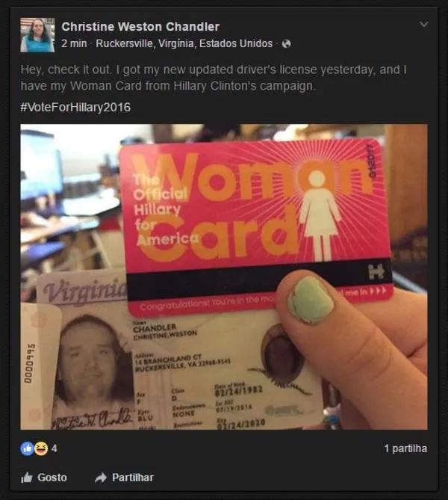Click the 2 min timestamp
This screenshot has width=448, height=500.
pos(74,43)
